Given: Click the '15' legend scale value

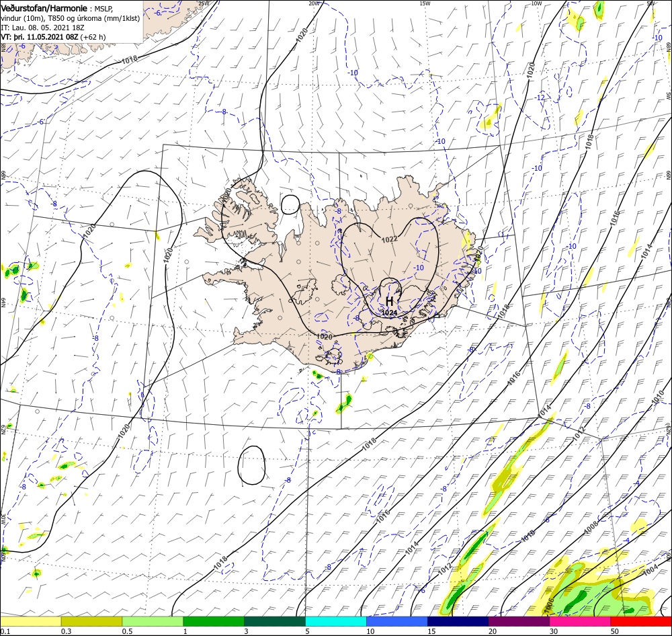Looking at the screenshot, I should click(x=431, y=631).
